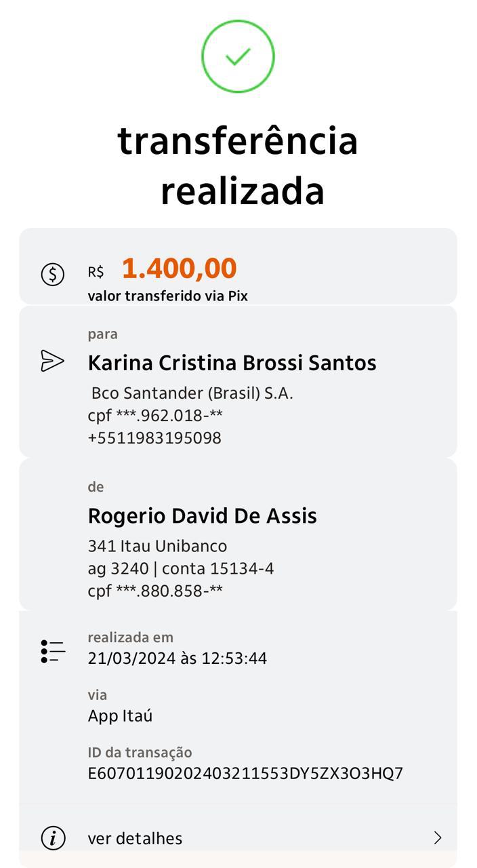Image resolution: width=477 pixels, height=868 pixels.
Task: Click the green success checkmark icon
Action: [x=238, y=56]
